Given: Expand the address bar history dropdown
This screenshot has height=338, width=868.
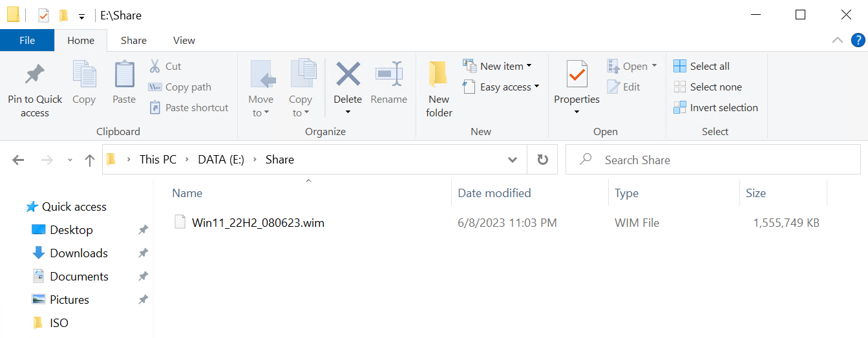Looking at the screenshot, I should (513, 160).
